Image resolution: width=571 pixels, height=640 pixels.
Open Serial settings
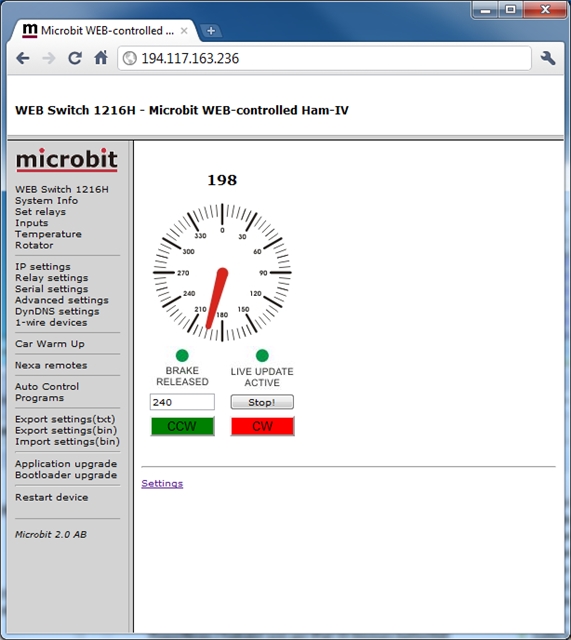52,289
